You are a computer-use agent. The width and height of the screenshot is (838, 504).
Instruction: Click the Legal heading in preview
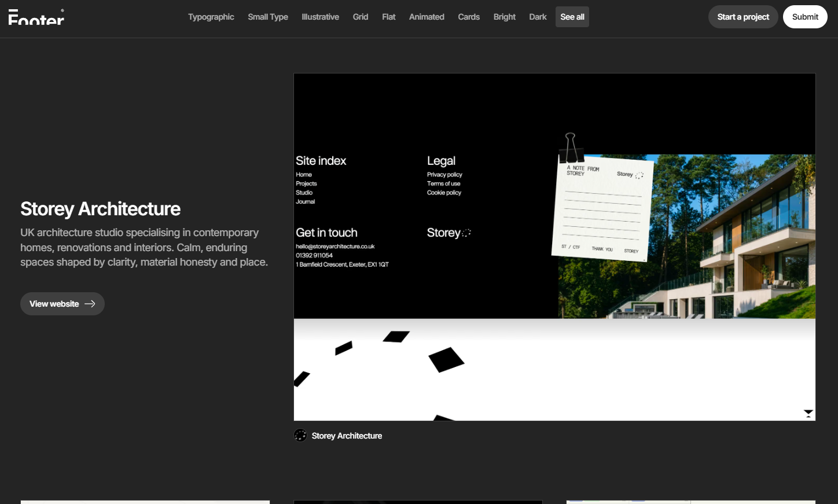coord(442,161)
